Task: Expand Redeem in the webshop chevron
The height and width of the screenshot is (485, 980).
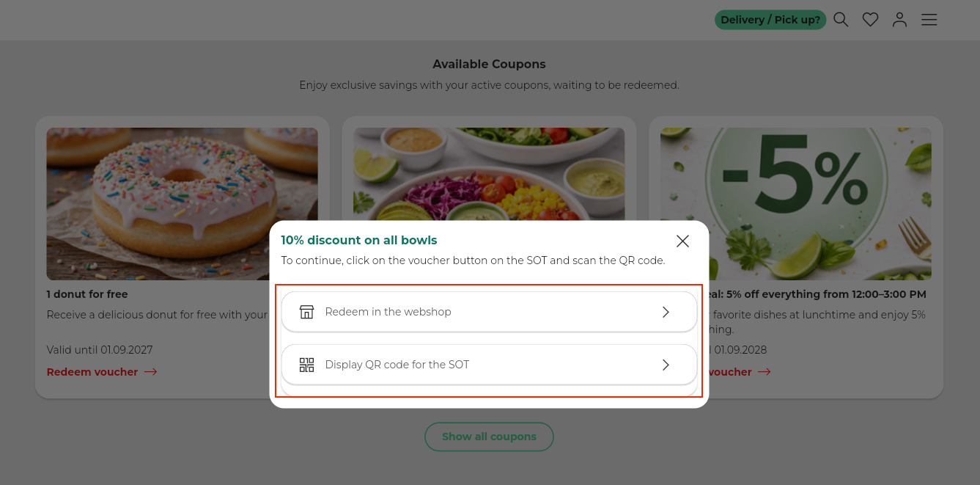Action: (666, 312)
